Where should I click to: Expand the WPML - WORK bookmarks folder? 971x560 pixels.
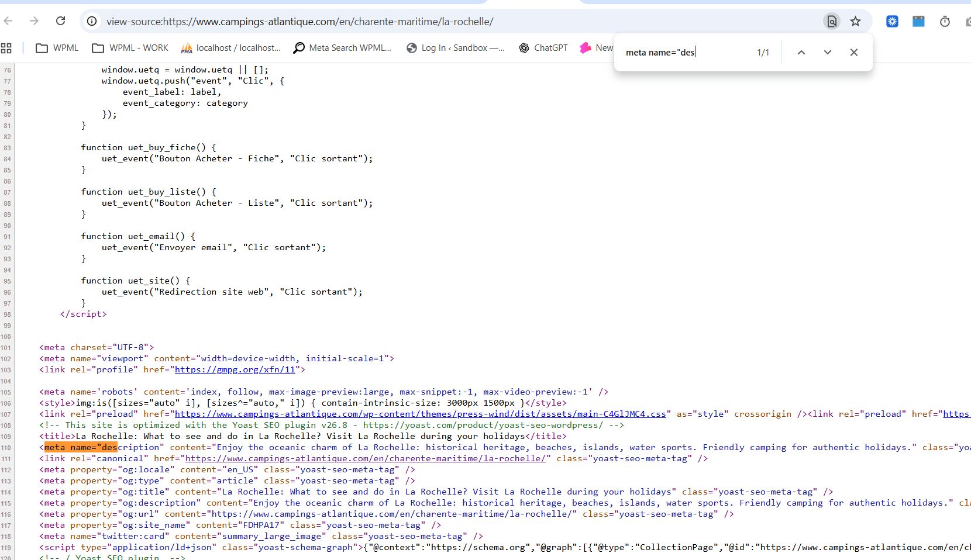pyautogui.click(x=130, y=48)
